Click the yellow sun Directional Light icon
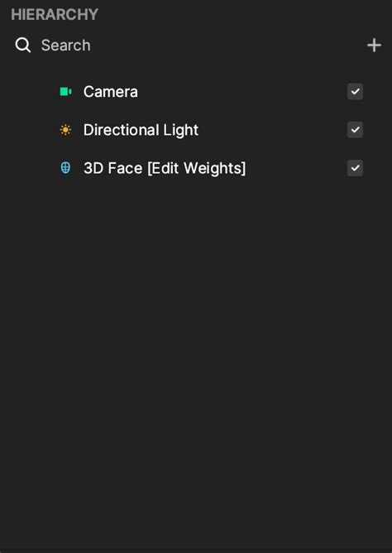This screenshot has height=553, width=392. pos(65,130)
